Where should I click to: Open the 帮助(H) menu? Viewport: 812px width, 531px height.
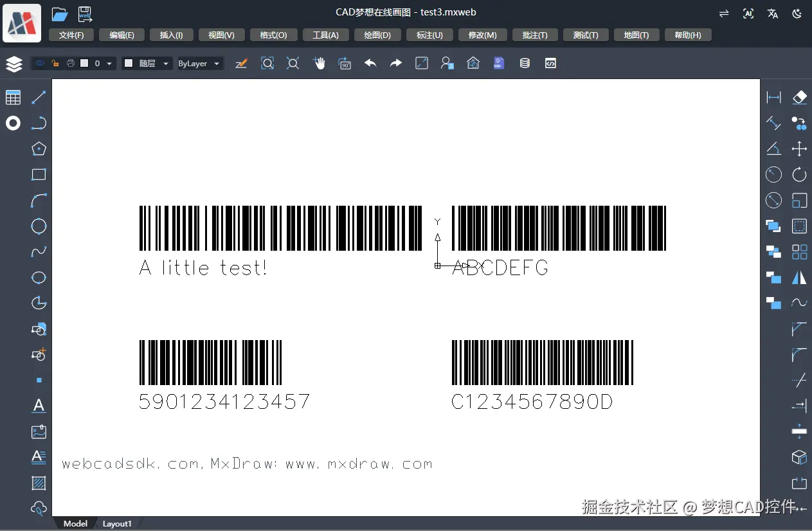click(688, 35)
